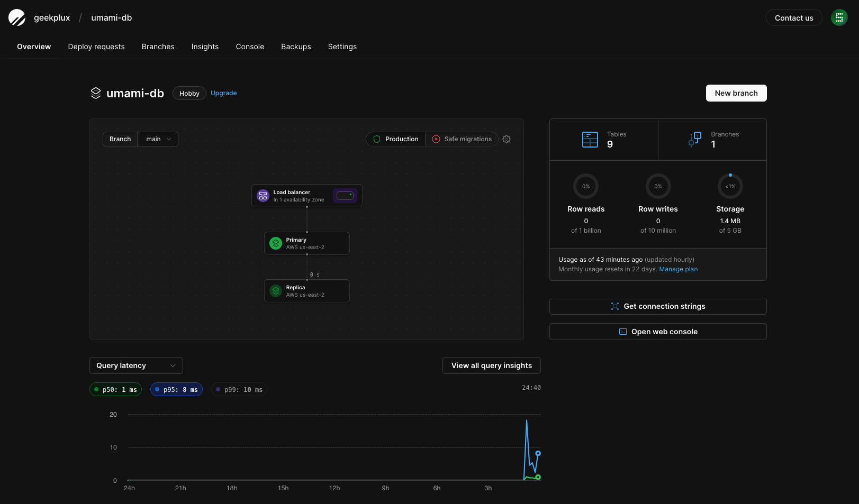Toggle the p50 latency series
The width and height of the screenshot is (859, 504).
click(116, 390)
